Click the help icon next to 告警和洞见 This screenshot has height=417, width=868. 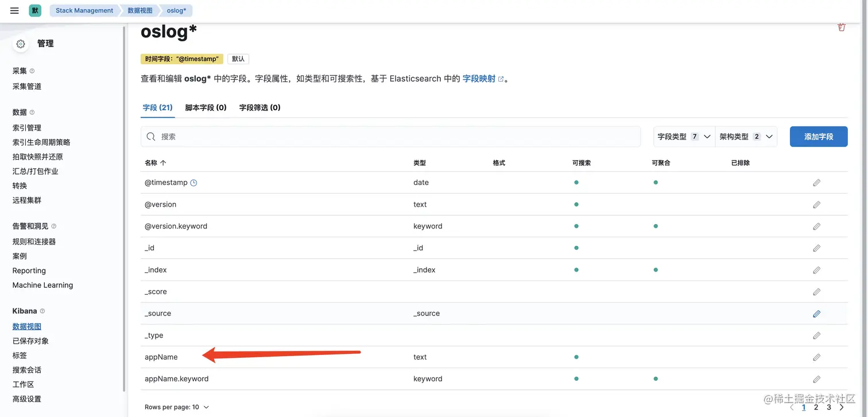[54, 226]
